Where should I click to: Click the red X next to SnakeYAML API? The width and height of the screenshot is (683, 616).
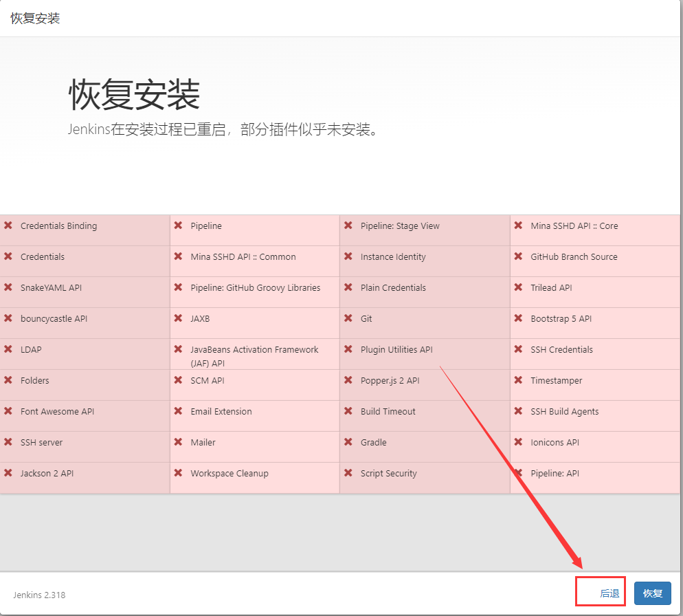coord(8,287)
